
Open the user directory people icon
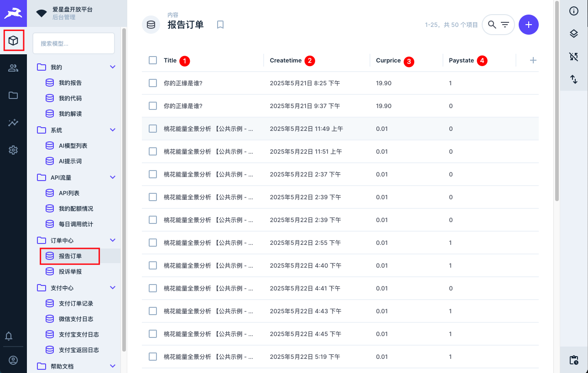click(13, 68)
